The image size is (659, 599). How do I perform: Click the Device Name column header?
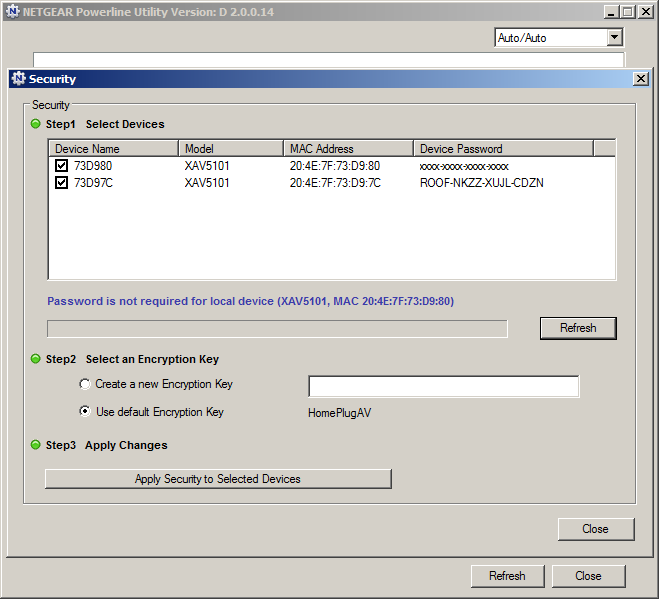coord(113,148)
